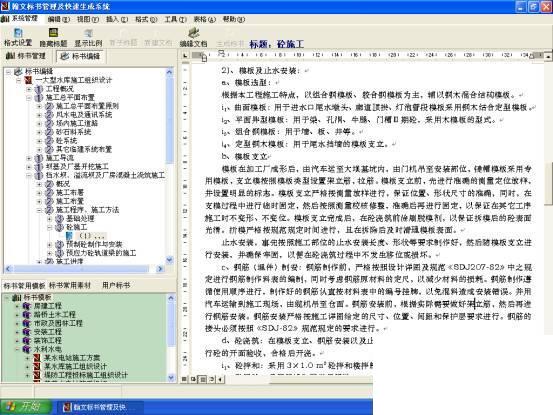Open the Windows 开始 start button
Image resolution: width=553 pixels, height=415 pixels.
pos(26,407)
